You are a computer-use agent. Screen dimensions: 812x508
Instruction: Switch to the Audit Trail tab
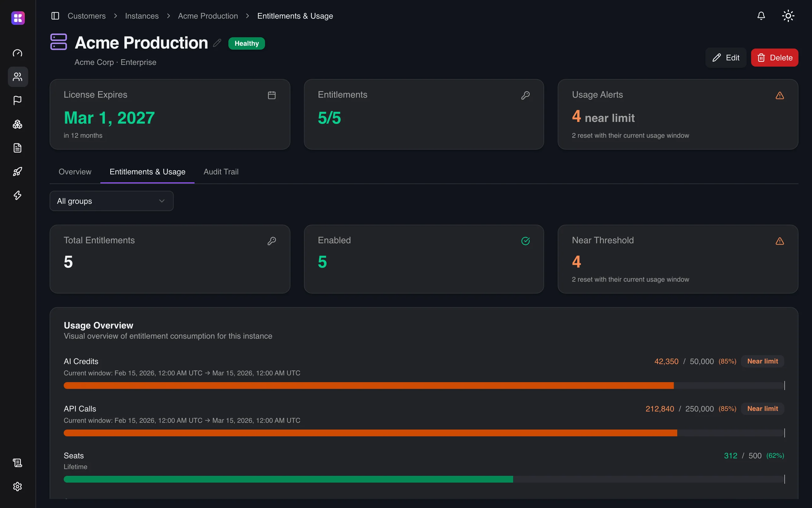(x=221, y=172)
